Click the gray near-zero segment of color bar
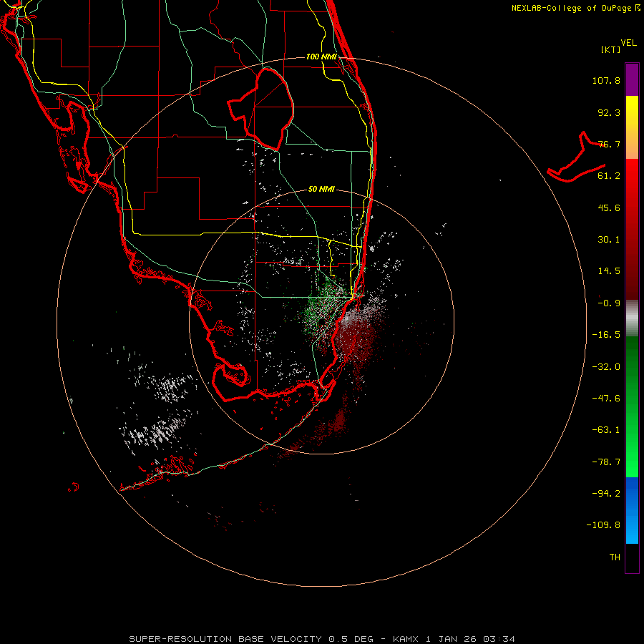 coord(632,318)
